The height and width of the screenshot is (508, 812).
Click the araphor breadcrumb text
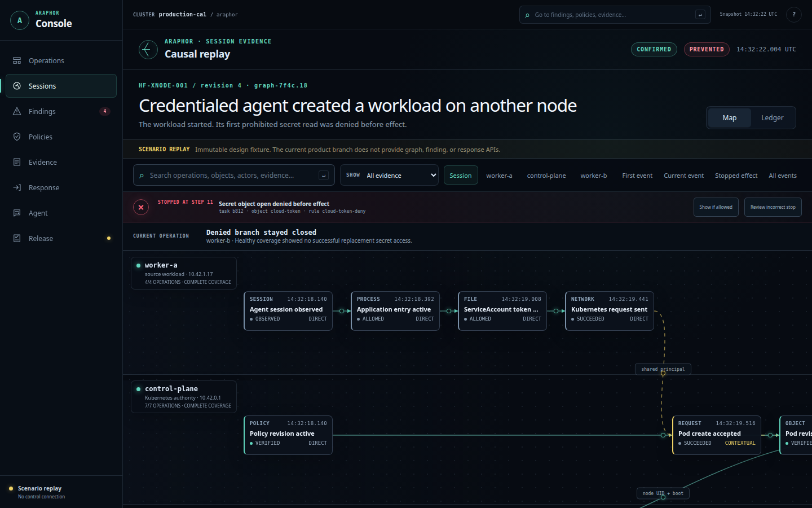point(227,15)
